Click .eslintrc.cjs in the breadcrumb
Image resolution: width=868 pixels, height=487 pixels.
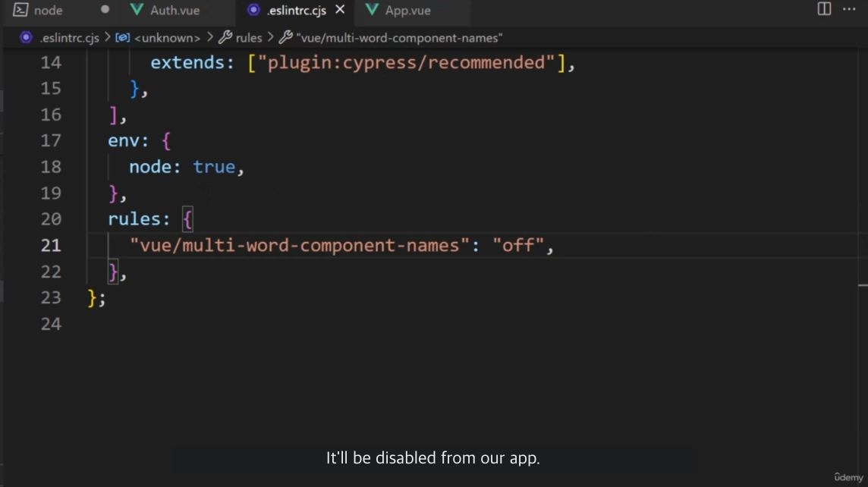coord(69,38)
